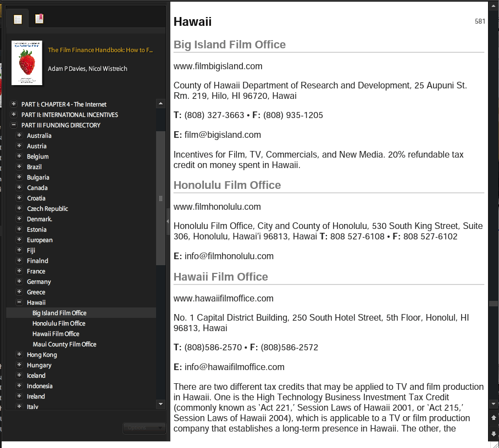The image size is (499, 448).
Task: Open the table of contents panel tab
Action: pyautogui.click(x=18, y=19)
